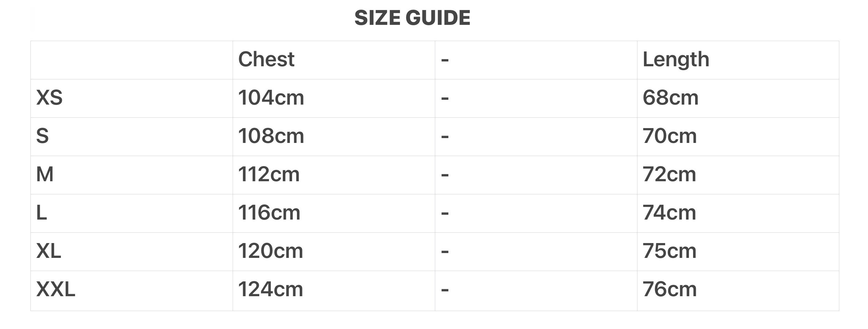Click the Length column header

tap(676, 59)
